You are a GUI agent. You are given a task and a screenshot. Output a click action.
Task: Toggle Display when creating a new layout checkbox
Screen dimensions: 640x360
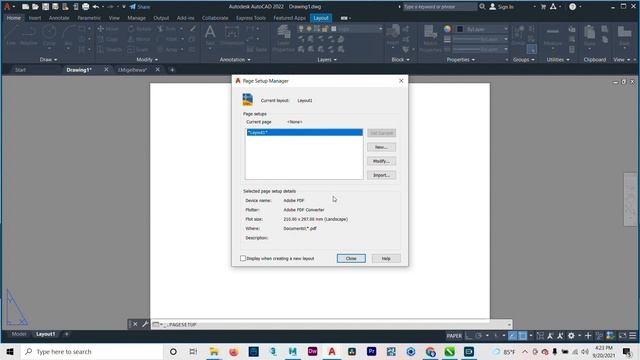[243, 258]
